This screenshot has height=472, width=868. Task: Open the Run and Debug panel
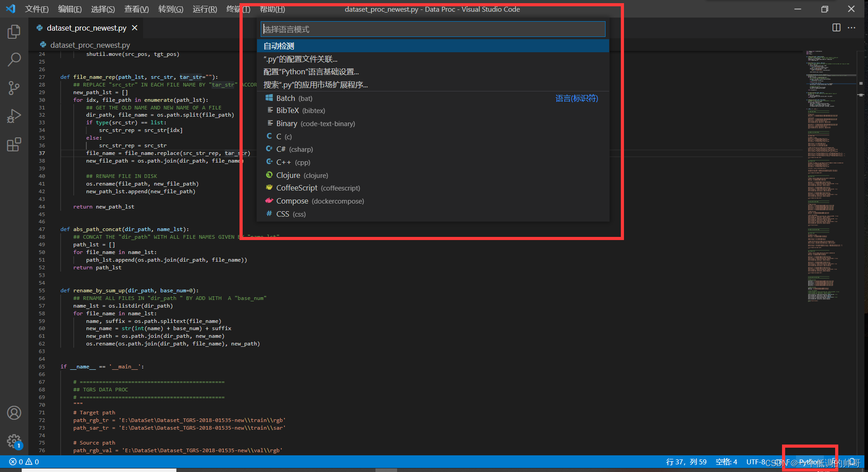point(14,116)
